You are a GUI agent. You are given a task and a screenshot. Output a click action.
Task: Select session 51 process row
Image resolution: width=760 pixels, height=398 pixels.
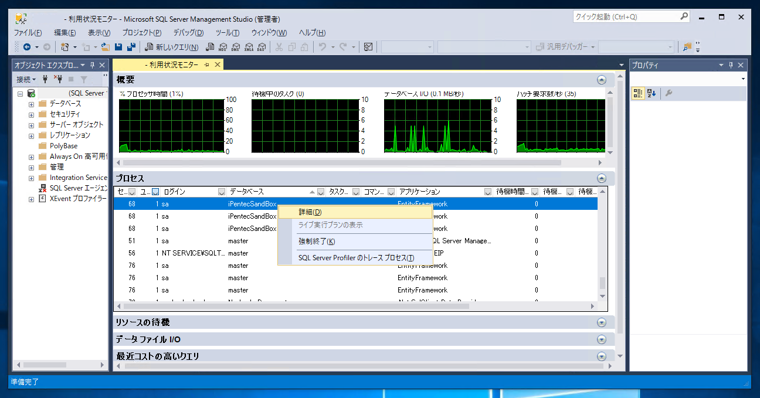(355, 241)
